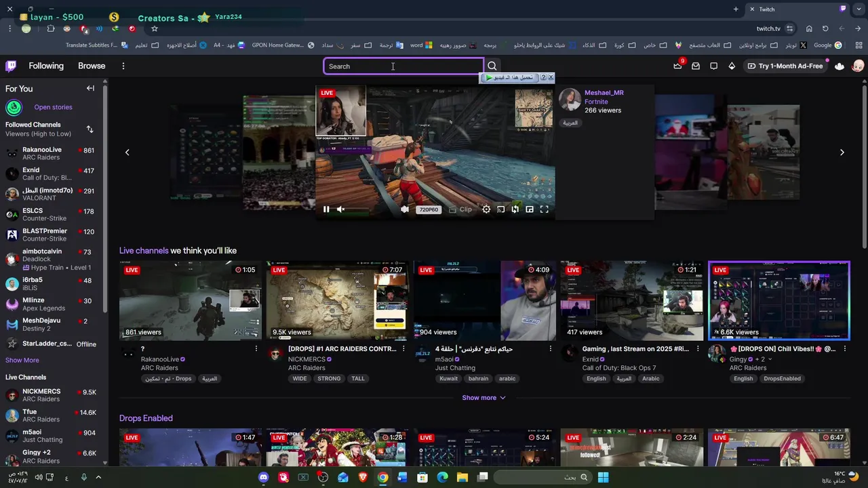868x488 pixels.
Task: Enter picture-in-picture mode in player
Action: tap(530, 209)
